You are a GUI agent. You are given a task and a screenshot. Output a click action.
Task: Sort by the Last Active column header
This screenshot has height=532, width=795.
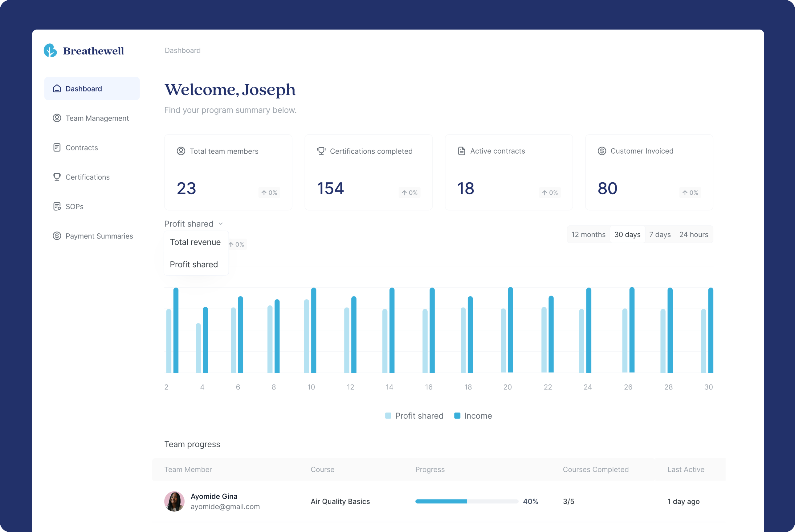686,469
